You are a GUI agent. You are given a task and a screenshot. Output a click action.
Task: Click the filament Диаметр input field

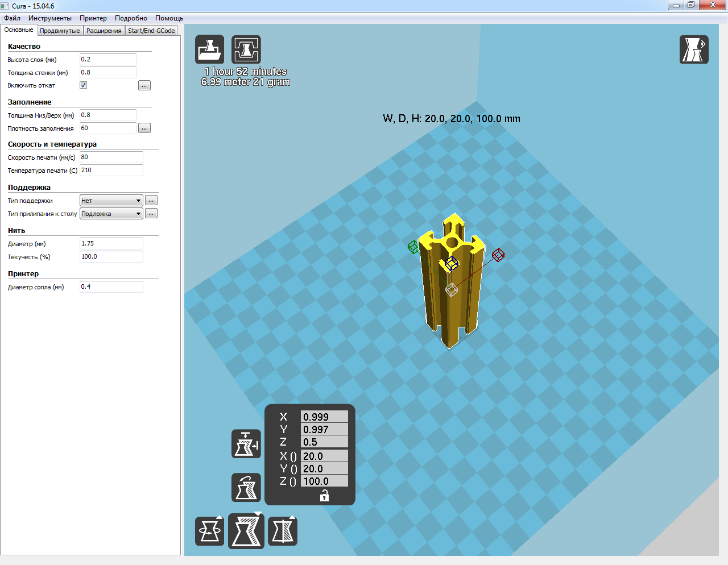tap(111, 244)
